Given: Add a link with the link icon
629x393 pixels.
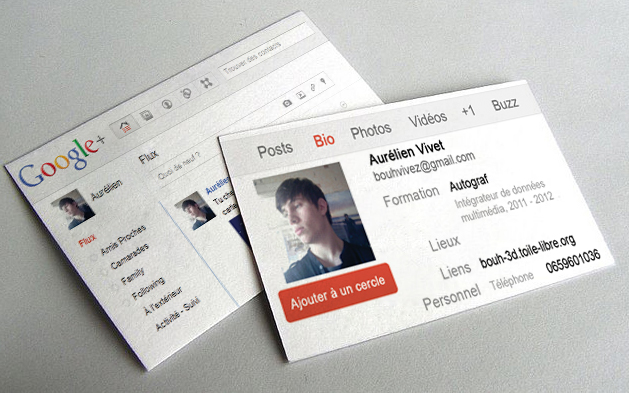Looking at the screenshot, I should point(313,88).
